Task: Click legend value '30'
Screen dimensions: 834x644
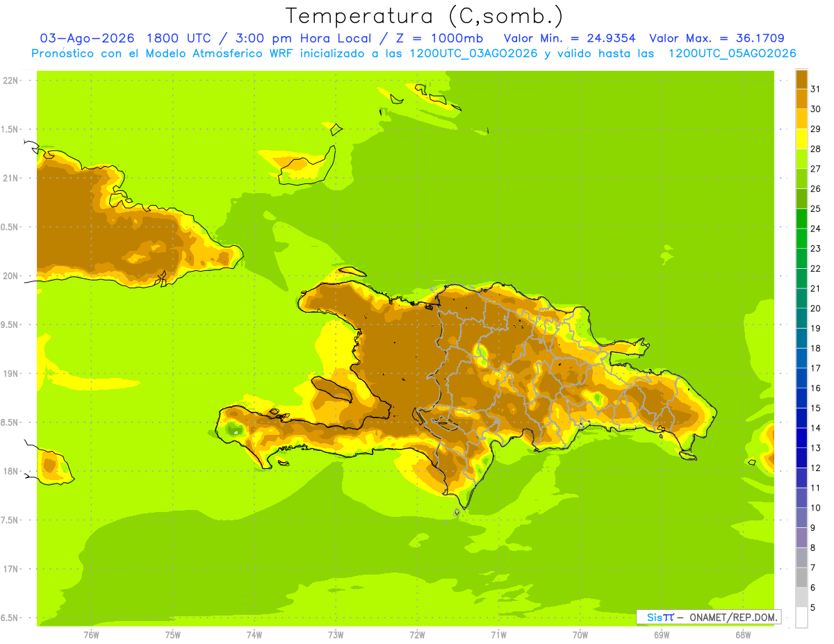Action: click(x=816, y=108)
